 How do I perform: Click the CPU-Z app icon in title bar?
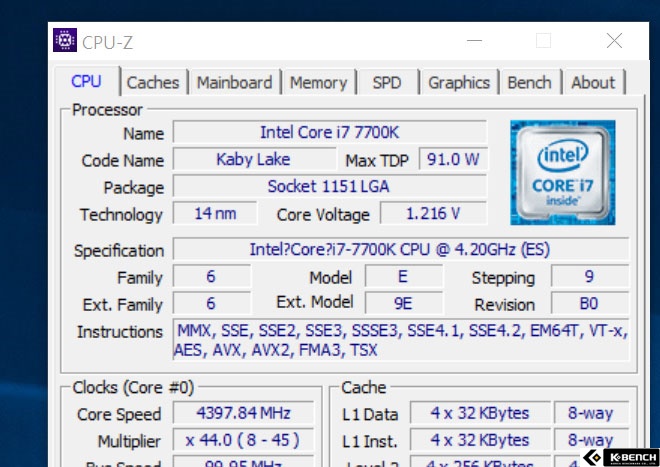tap(65, 40)
